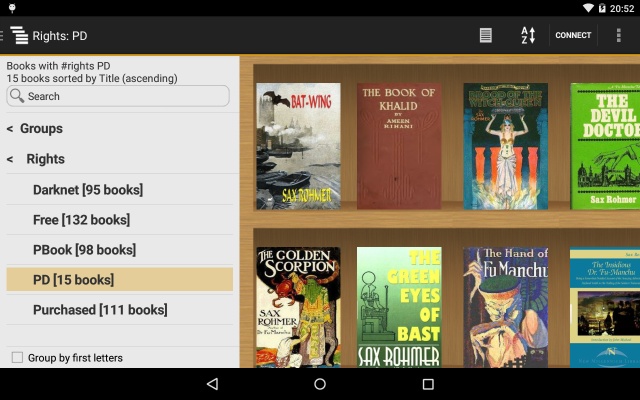
Task: Open The Golden Scorpion cover
Action: coord(298,307)
